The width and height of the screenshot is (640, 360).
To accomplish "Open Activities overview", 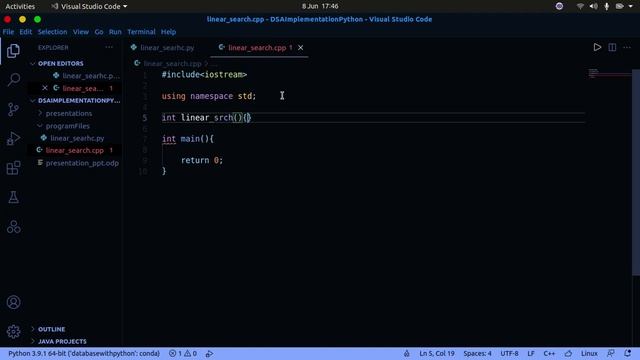I will coord(20,6).
